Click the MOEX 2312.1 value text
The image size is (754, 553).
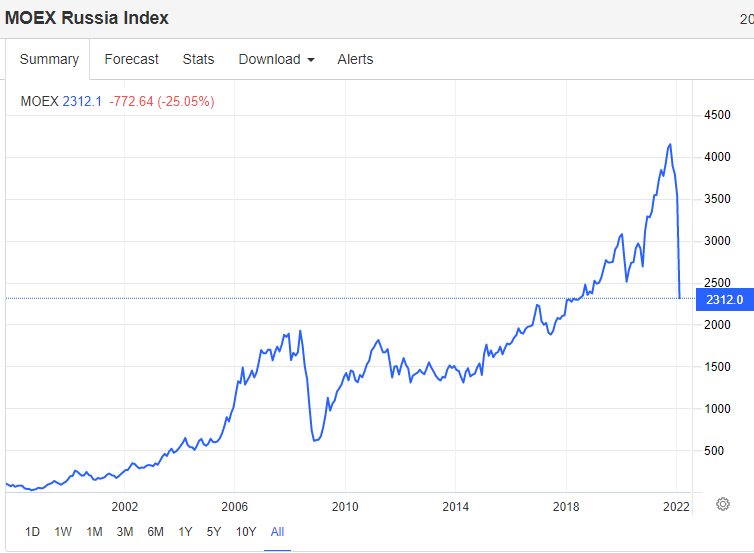point(61,101)
